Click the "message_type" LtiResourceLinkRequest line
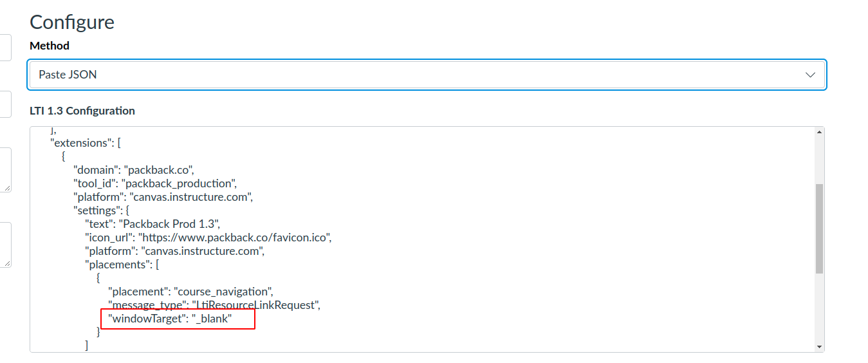868x363 pixels. 214,304
